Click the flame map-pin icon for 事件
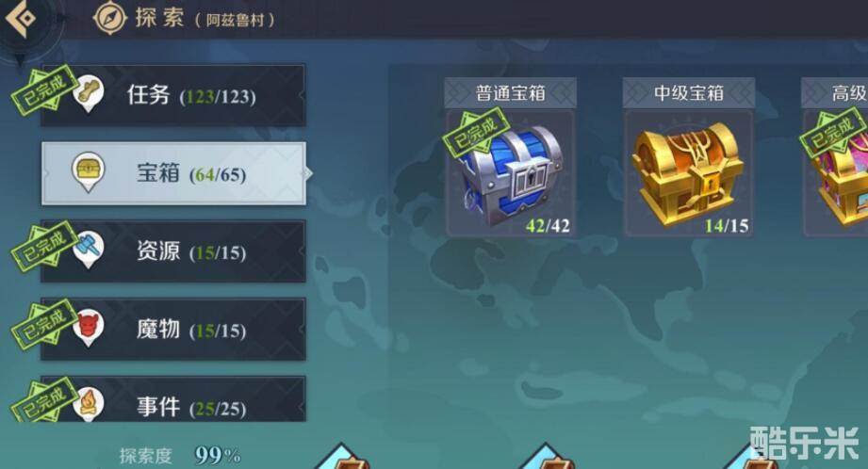Viewport: 868px width, 469px height. (89, 404)
